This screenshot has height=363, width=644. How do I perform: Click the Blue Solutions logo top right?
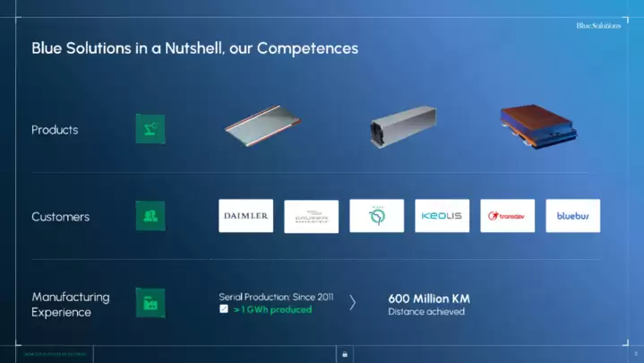[x=597, y=25]
